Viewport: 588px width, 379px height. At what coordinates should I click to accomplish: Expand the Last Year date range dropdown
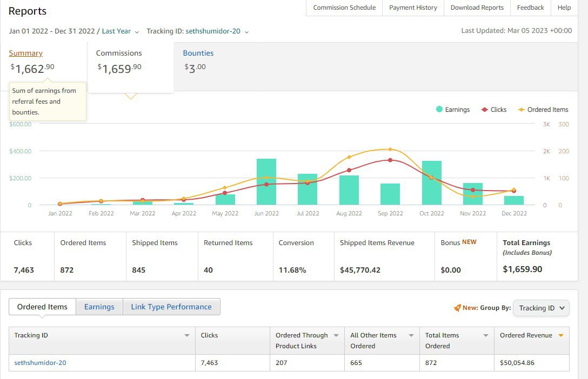(x=121, y=31)
